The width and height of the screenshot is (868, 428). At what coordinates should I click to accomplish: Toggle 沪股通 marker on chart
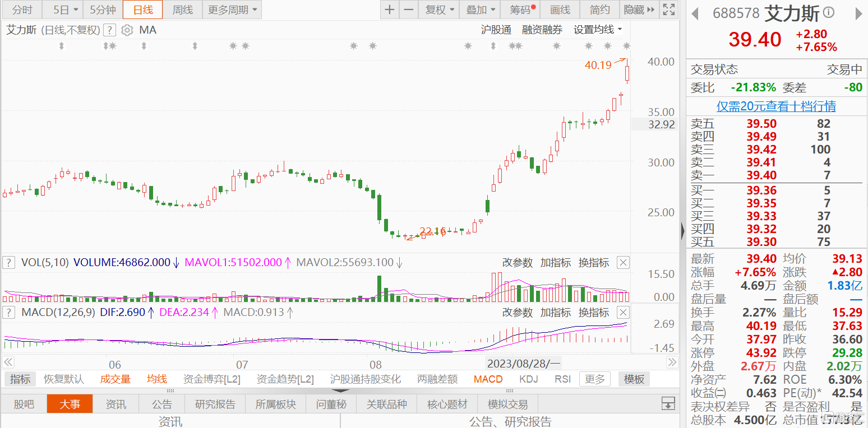[496, 30]
